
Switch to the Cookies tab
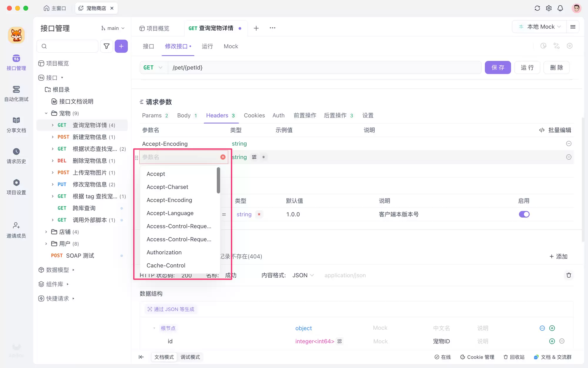[x=254, y=115]
